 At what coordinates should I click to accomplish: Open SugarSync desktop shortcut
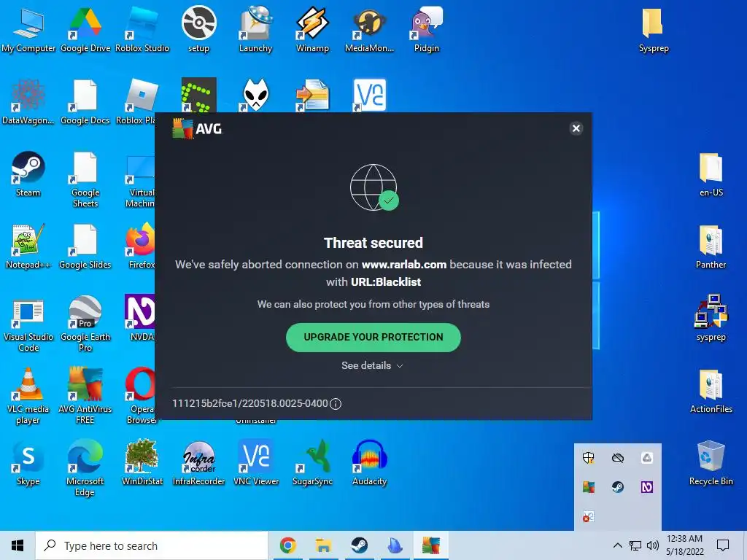[x=312, y=463]
